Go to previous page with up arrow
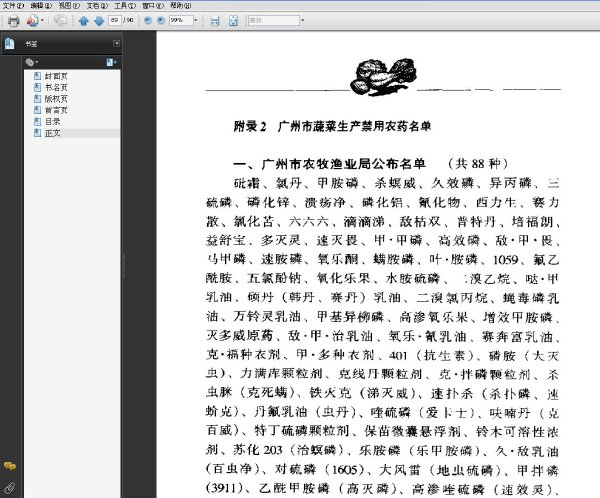 tap(83, 21)
